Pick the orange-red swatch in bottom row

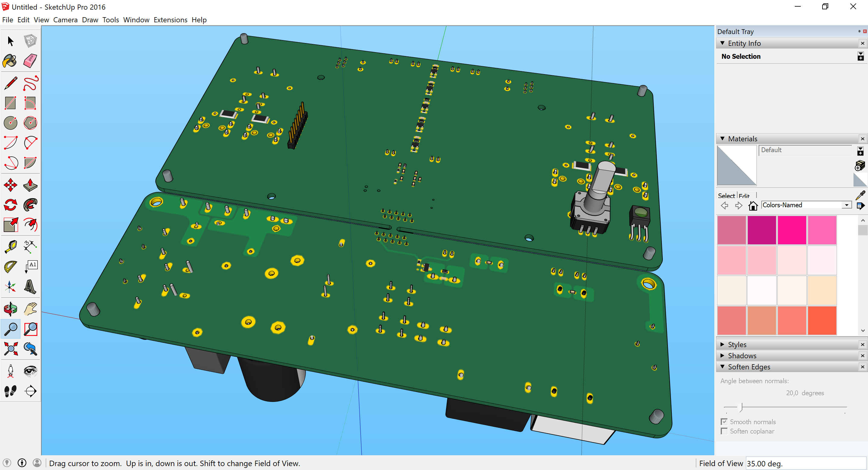(822, 320)
